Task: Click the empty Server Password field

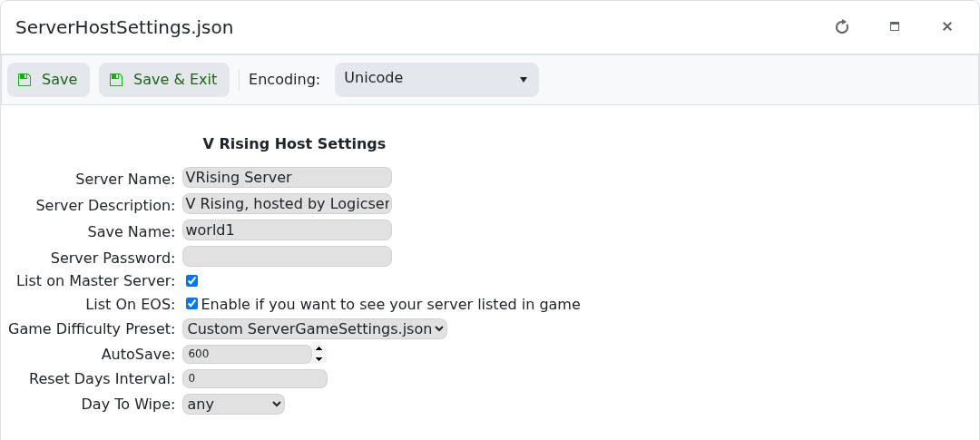Action: click(287, 256)
